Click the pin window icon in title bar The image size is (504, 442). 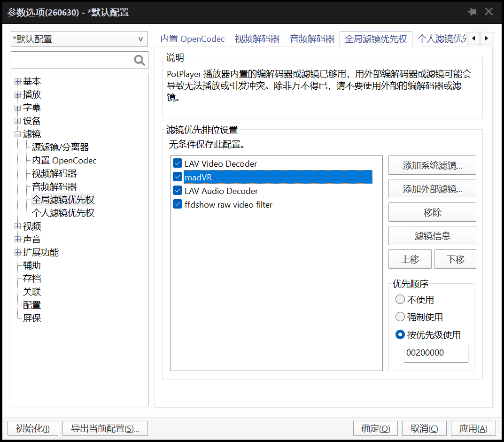472,12
